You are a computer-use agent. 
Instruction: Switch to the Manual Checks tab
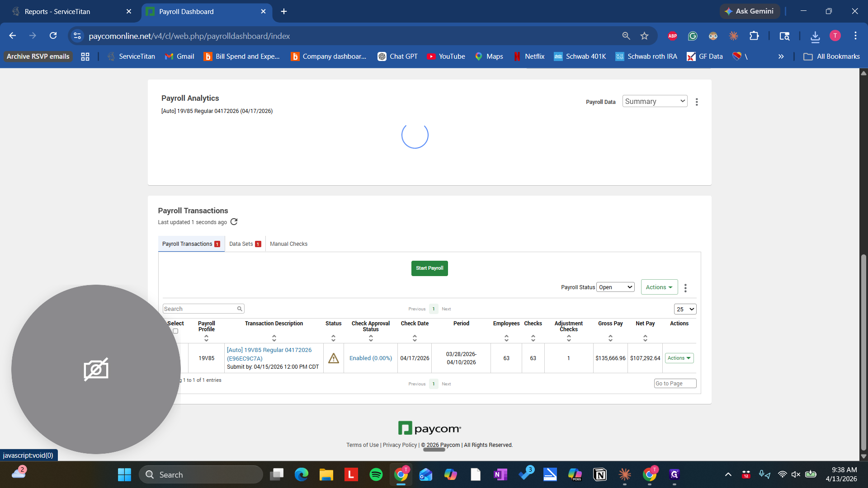pos(289,244)
